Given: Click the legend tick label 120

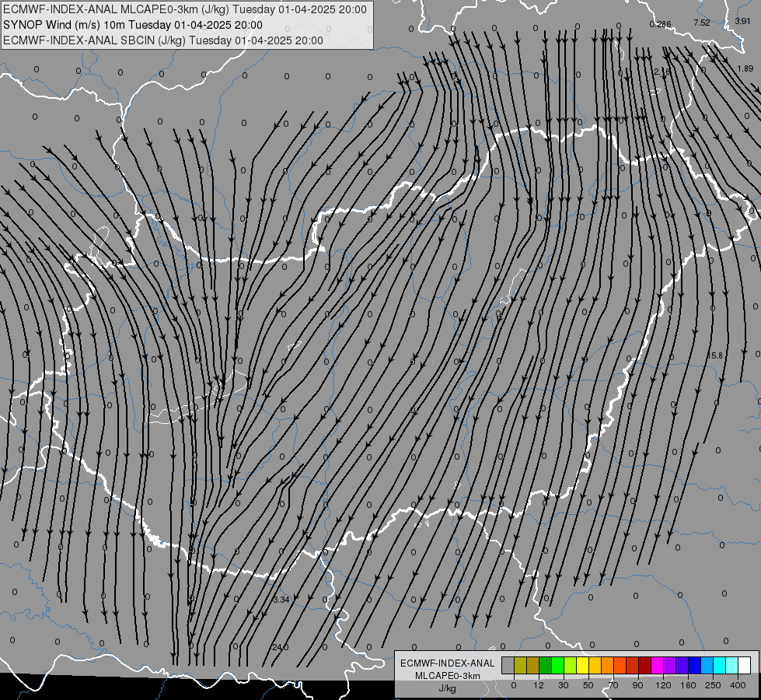Looking at the screenshot, I should [663, 685].
